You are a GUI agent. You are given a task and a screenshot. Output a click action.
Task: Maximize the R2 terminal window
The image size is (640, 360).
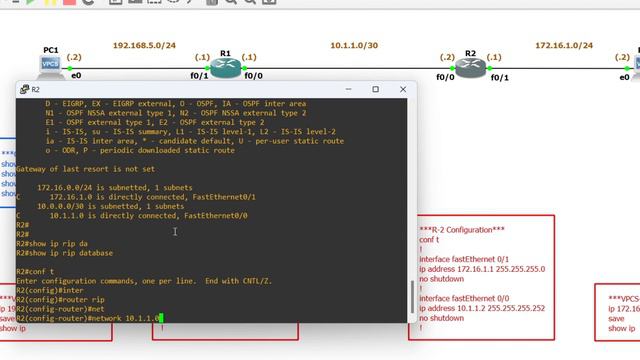click(376, 89)
